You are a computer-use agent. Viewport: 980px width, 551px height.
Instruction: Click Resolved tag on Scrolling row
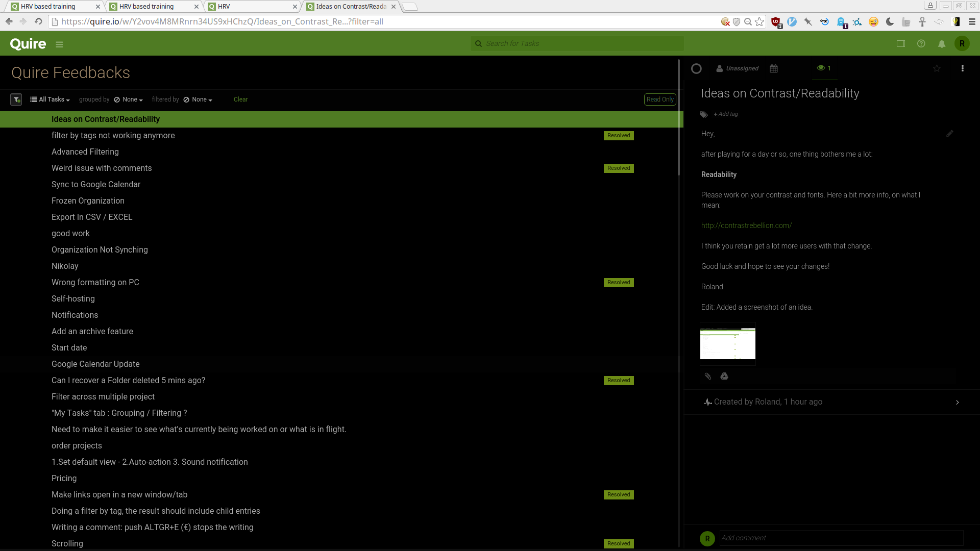pos(619,544)
